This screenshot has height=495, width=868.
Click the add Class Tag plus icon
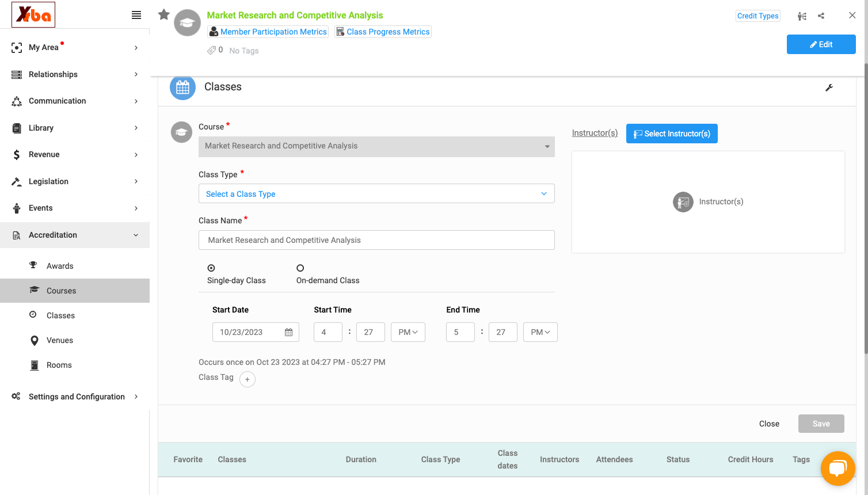click(x=248, y=379)
